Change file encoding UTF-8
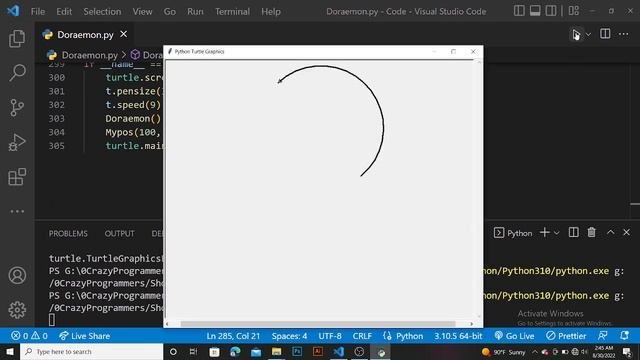640x360 pixels. click(330, 336)
